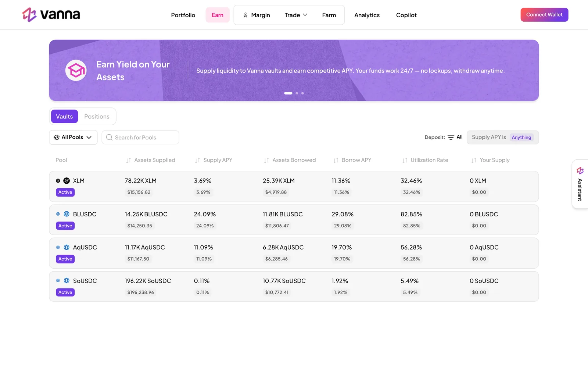
Task: Click the SoUSDC token icon
Action: pyautogui.click(x=67, y=281)
